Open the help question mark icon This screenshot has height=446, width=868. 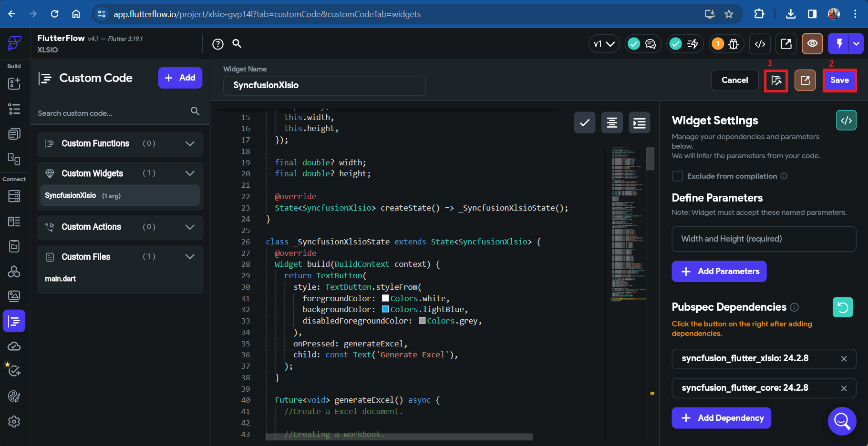pyautogui.click(x=218, y=44)
